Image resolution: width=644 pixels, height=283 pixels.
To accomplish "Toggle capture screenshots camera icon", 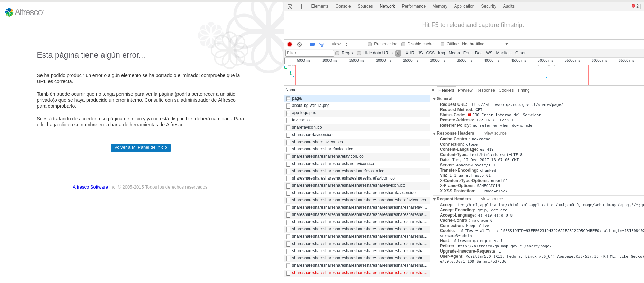I will 312,44.
